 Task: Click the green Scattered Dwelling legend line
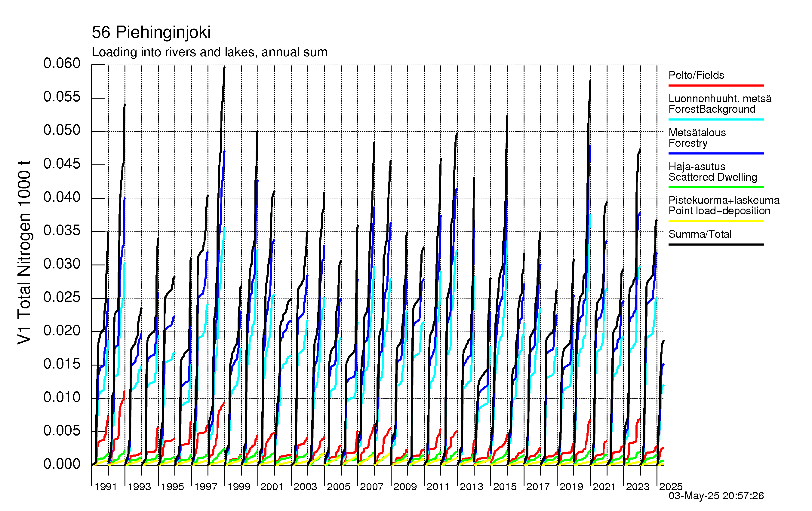tap(716, 187)
